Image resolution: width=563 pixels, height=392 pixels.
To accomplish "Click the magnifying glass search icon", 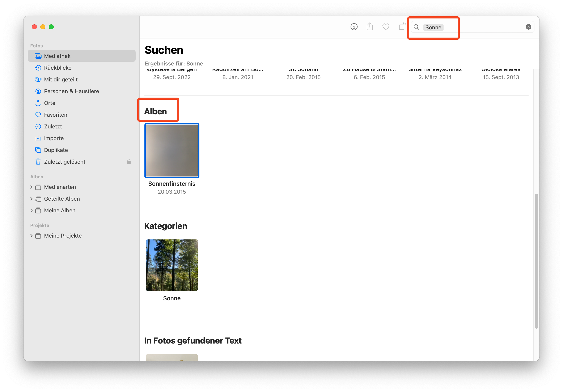I will (416, 27).
